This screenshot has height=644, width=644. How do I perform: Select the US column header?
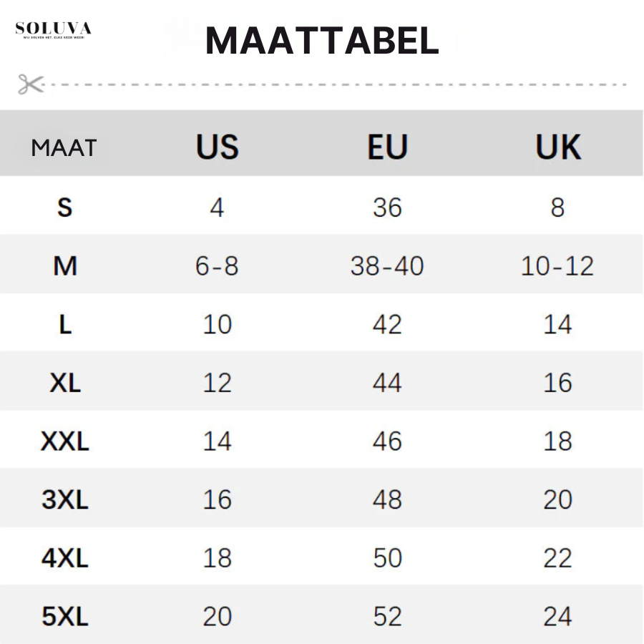[218, 147]
